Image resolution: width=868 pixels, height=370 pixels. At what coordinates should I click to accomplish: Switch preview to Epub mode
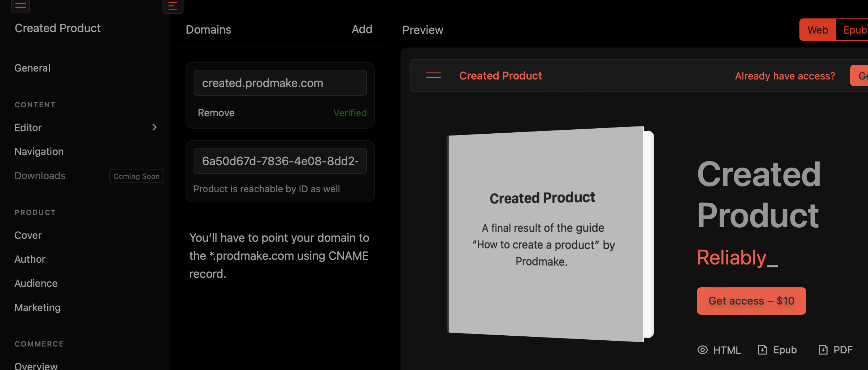click(x=854, y=30)
